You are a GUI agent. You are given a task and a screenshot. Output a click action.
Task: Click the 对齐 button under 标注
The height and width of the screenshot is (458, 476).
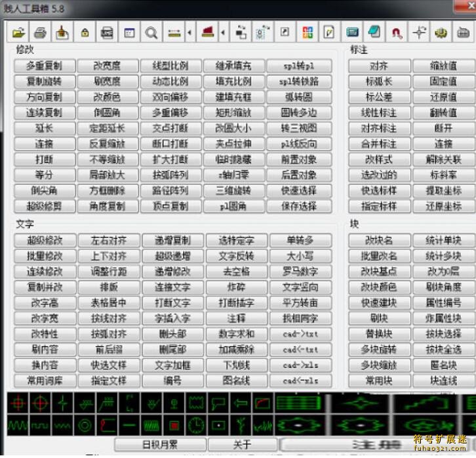380,66
